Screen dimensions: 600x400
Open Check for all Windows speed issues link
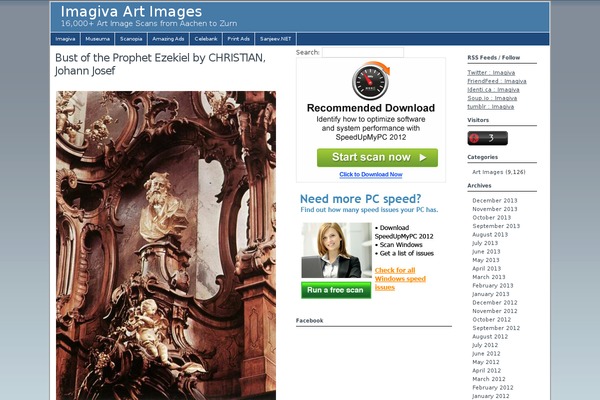click(x=400, y=279)
